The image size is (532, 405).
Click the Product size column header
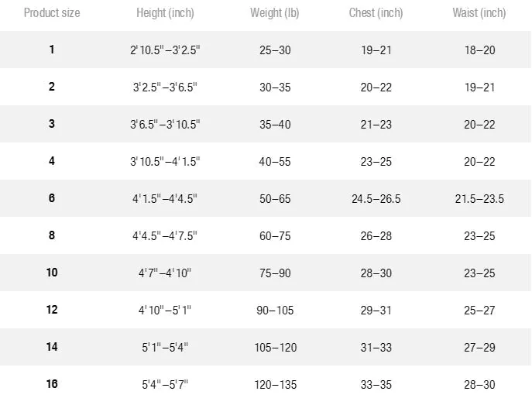(52, 13)
